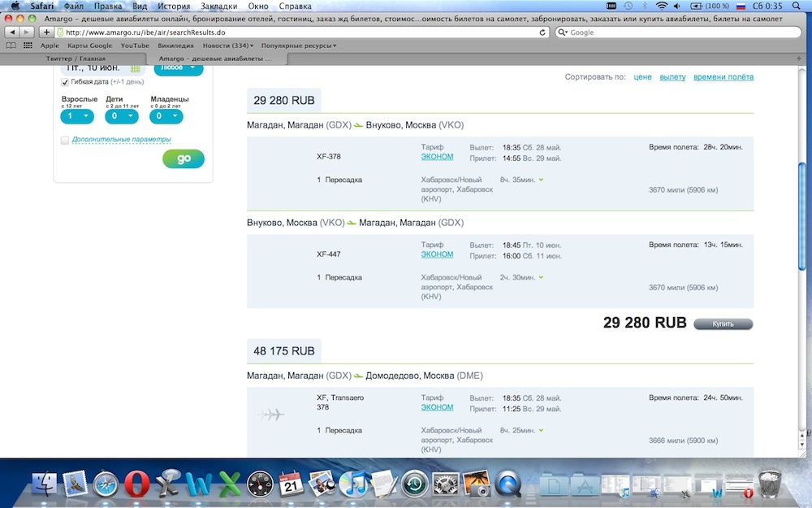Launch iTunes from the dock
The image size is (812, 508).
point(353,485)
